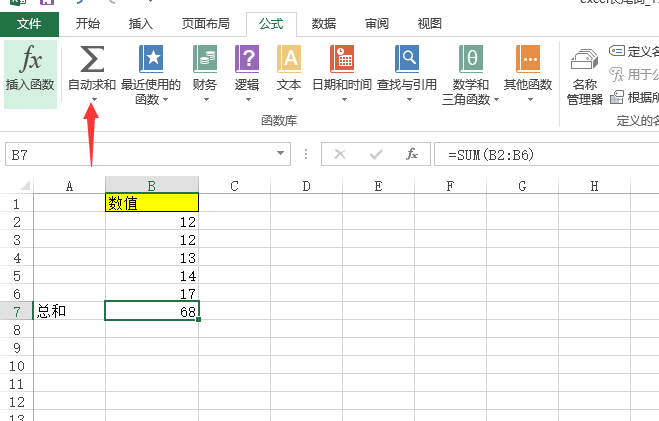Select cell B7 with value 68
This screenshot has height=421, width=659.
tap(152, 311)
